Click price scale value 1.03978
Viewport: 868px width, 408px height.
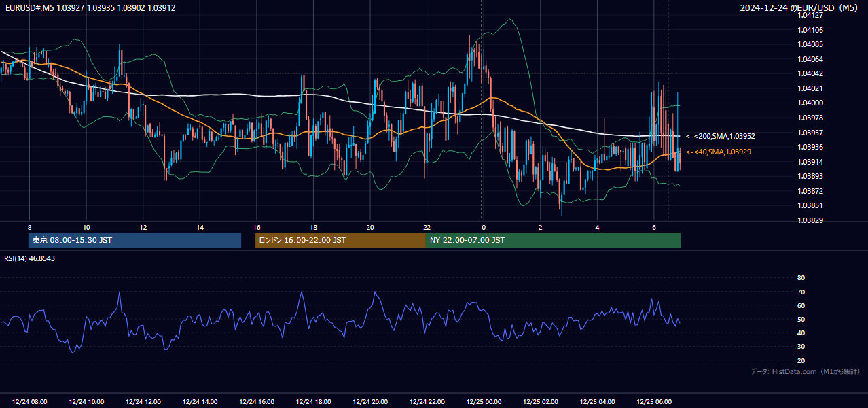(810, 118)
